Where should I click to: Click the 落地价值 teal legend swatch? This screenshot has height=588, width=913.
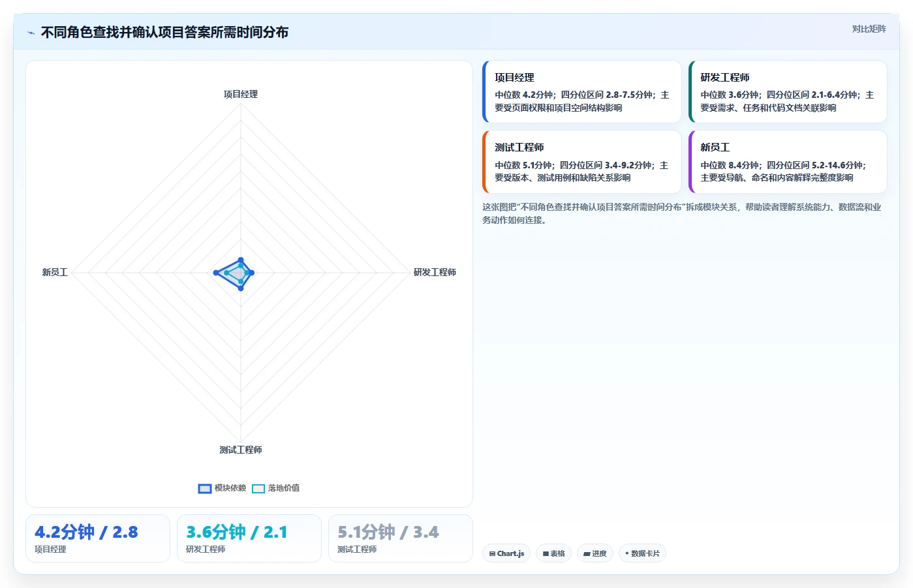pyautogui.click(x=258, y=488)
